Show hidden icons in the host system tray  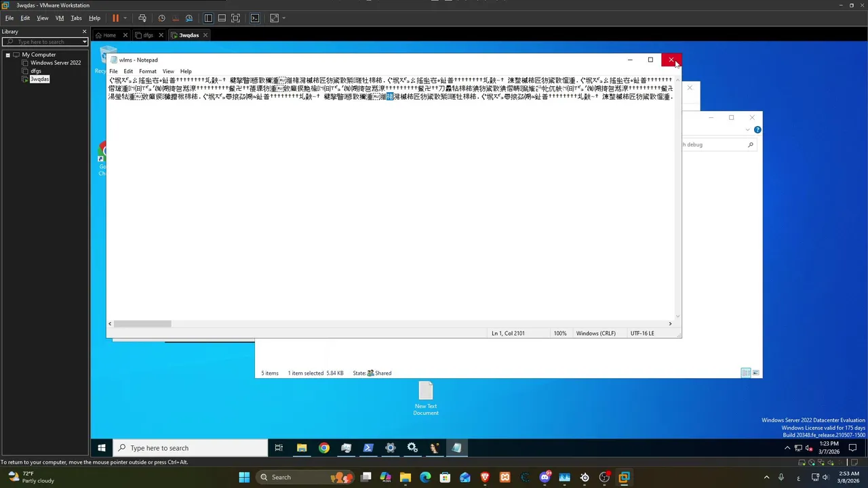[767, 477]
